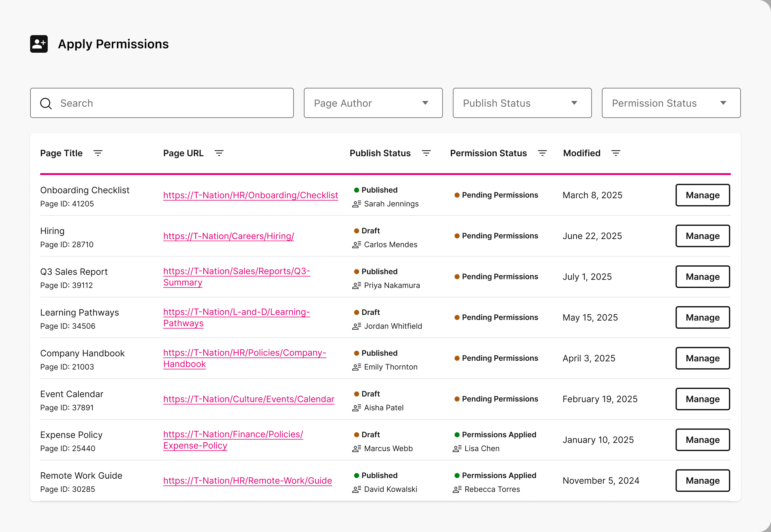This screenshot has height=532, width=771.
Task: Click the date January 10, 2025
Action: click(598, 440)
